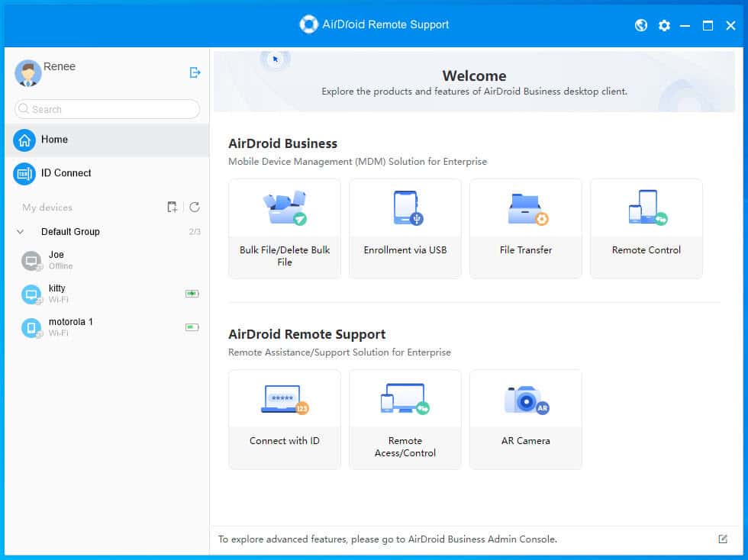The height and width of the screenshot is (560, 748).
Task: Open AR Camera label
Action: coord(526,441)
